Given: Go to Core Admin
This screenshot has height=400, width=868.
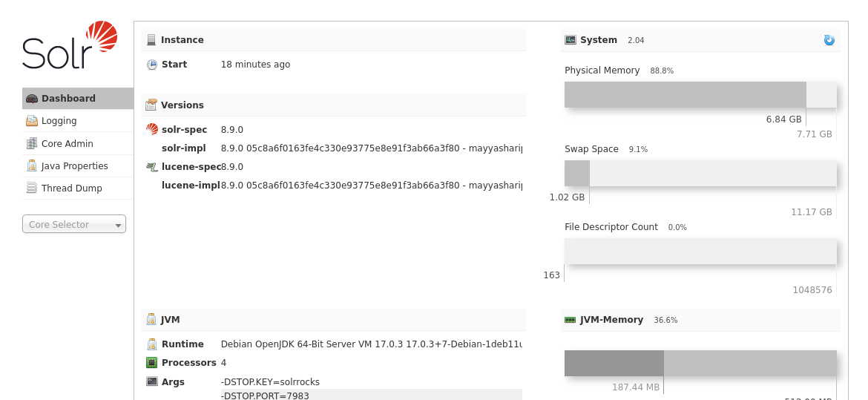Looking at the screenshot, I should [68, 144].
